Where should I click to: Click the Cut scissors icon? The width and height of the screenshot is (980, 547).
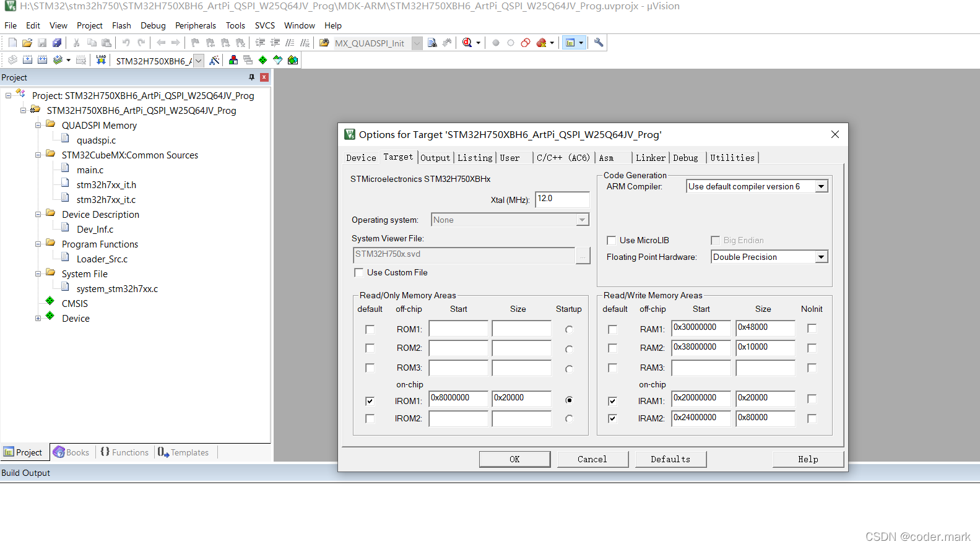pos(76,43)
